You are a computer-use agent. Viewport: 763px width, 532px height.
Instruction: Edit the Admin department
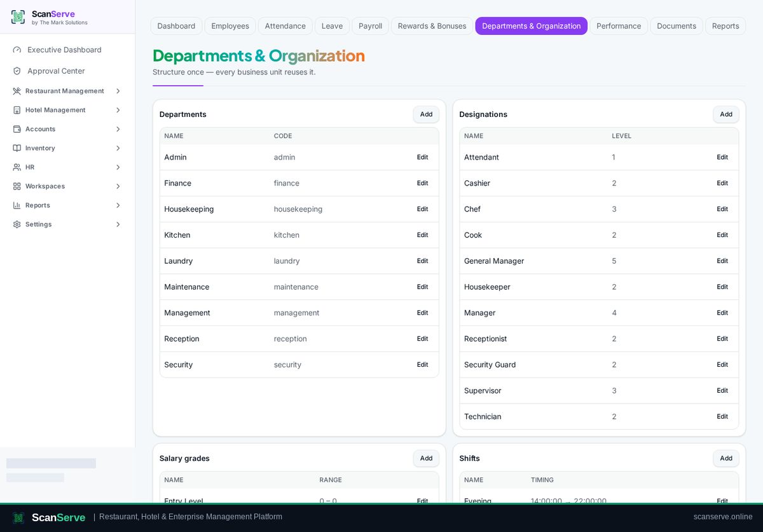[x=422, y=157]
